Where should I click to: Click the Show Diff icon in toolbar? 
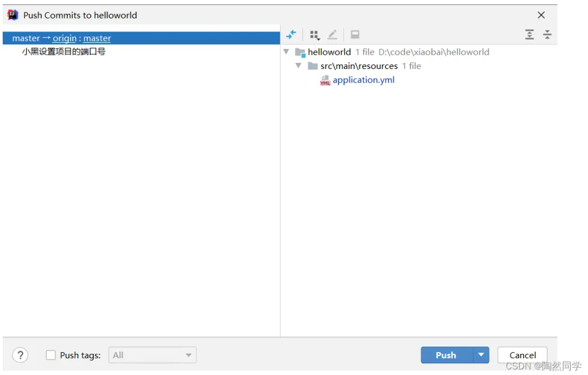[291, 35]
